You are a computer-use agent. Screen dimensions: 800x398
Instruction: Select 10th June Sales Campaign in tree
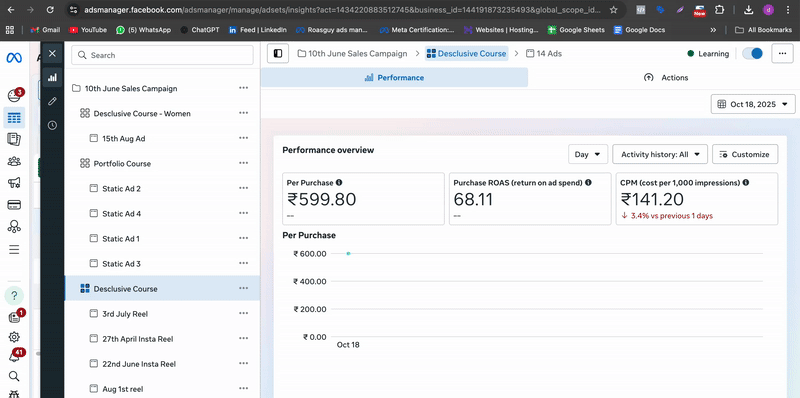(131, 88)
